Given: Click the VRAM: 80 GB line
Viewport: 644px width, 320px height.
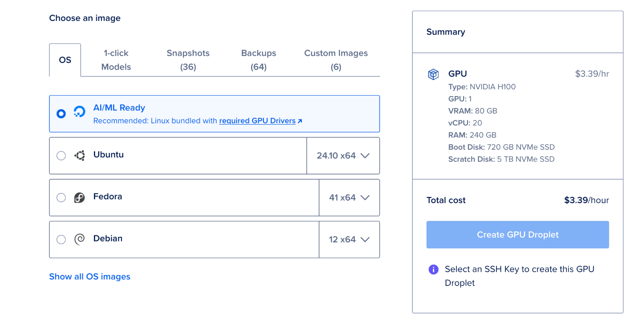Looking at the screenshot, I should [x=473, y=111].
